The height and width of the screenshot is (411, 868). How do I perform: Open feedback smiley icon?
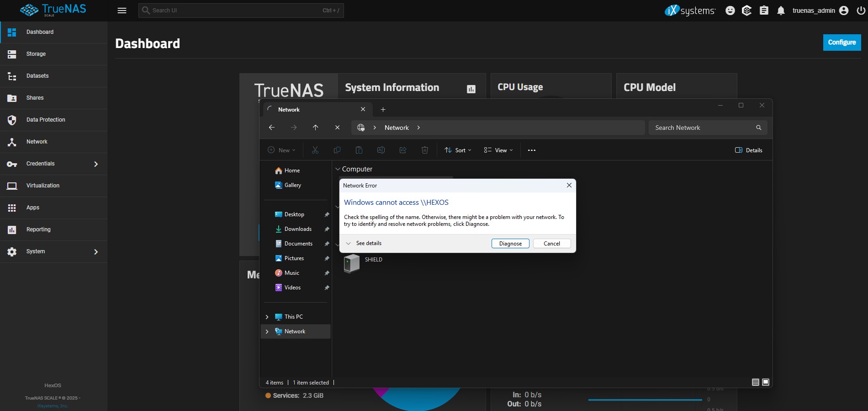coord(730,11)
